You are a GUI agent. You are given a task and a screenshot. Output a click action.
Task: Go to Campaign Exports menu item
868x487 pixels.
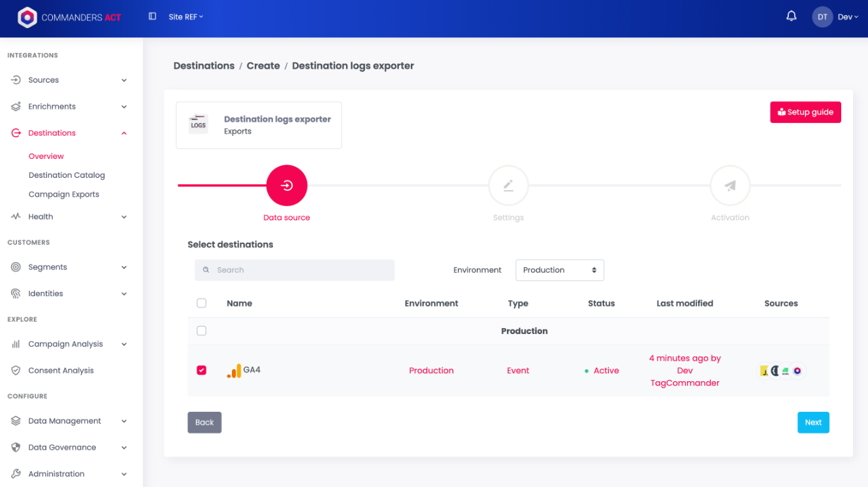point(64,194)
